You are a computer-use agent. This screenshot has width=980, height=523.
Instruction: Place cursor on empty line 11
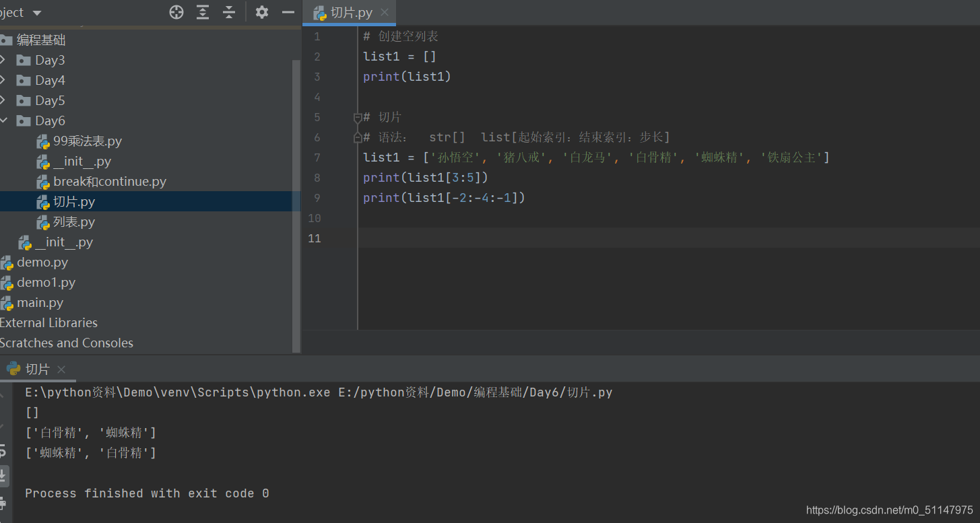pyautogui.click(x=669, y=238)
